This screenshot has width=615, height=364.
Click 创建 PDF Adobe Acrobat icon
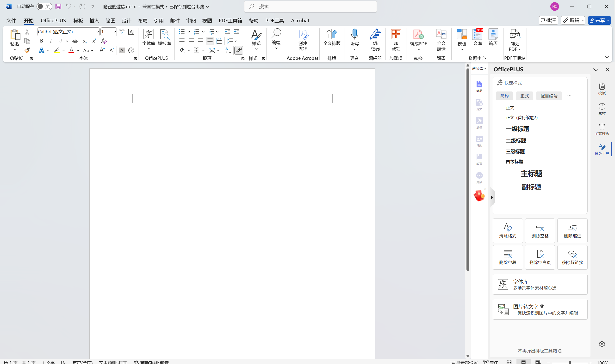click(x=303, y=40)
